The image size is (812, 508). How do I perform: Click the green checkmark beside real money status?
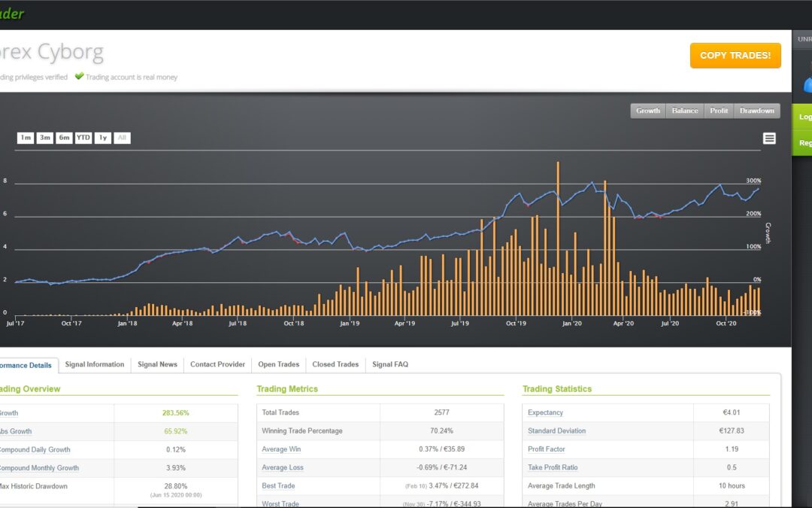click(x=79, y=77)
